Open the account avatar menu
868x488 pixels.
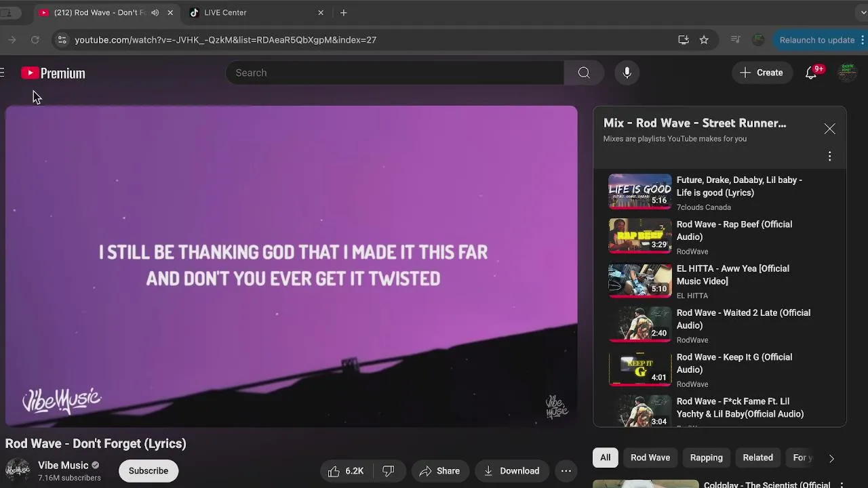847,73
